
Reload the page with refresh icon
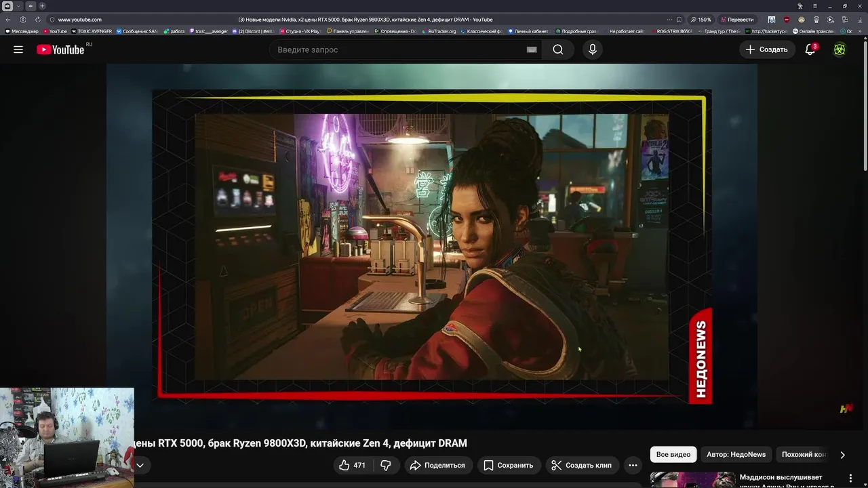click(x=37, y=20)
